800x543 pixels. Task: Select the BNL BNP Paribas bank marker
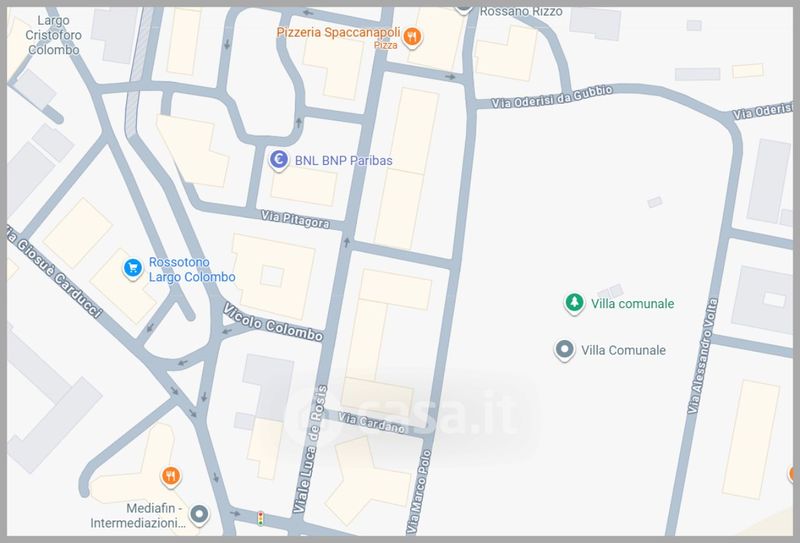281,159
